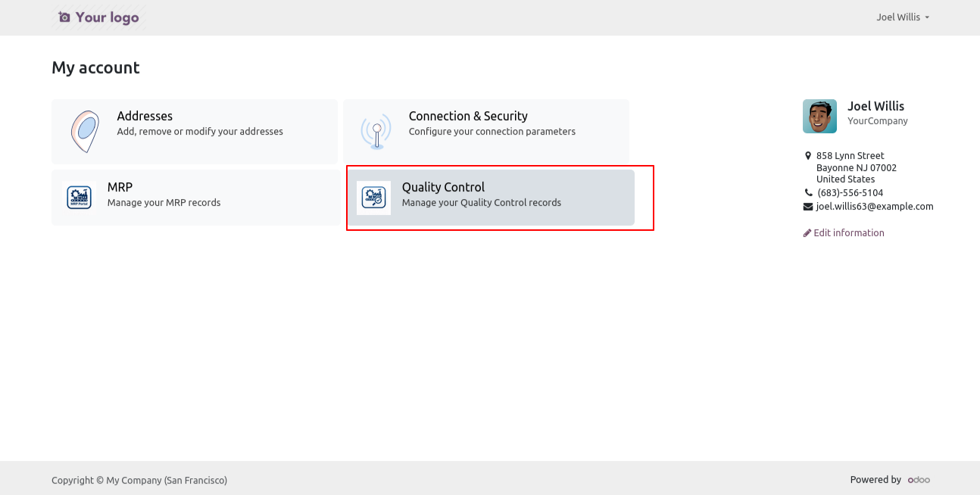Click the Addresses map pin icon
Viewport: 980px width, 495px height.
tap(85, 131)
